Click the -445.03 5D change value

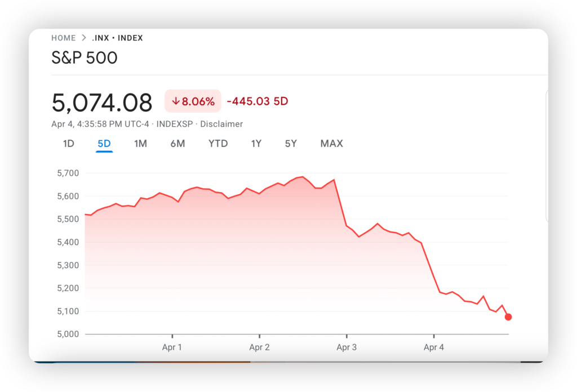[x=258, y=101]
